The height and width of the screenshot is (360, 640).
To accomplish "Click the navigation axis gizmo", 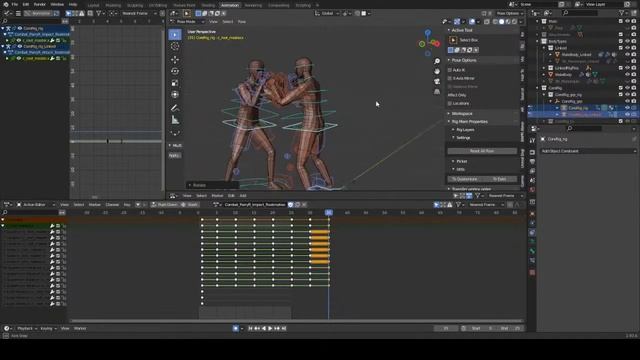I will 428,43.
